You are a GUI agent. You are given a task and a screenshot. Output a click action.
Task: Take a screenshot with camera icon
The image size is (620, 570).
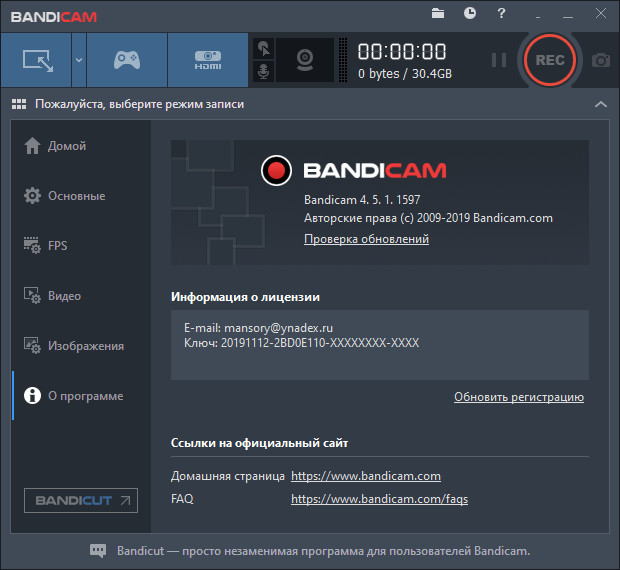point(601,60)
